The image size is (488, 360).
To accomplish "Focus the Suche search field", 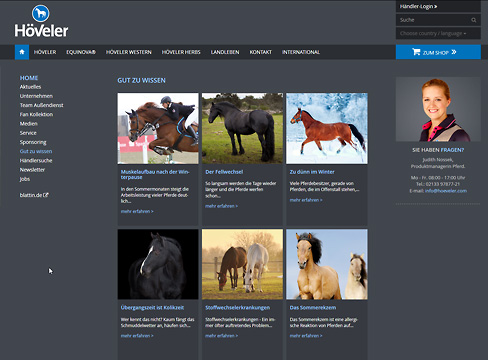I will pos(438,20).
